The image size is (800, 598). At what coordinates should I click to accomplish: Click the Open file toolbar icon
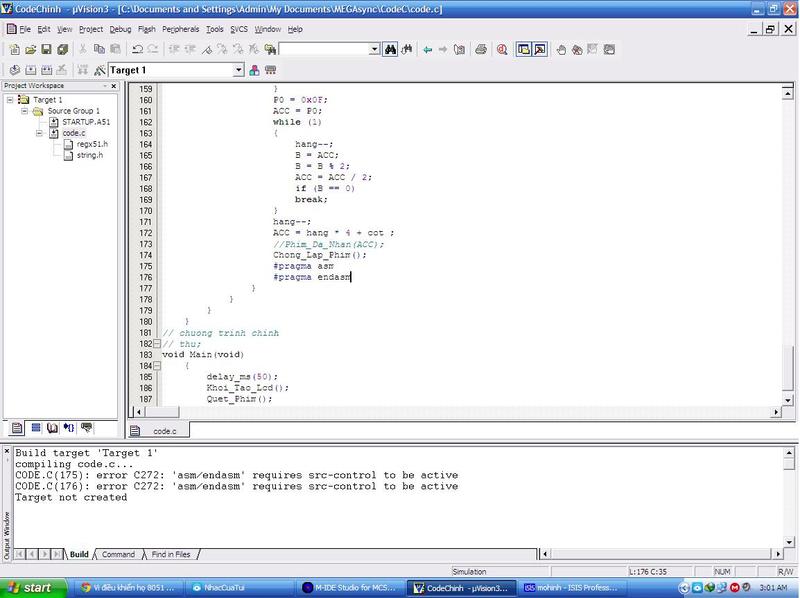pos(31,49)
